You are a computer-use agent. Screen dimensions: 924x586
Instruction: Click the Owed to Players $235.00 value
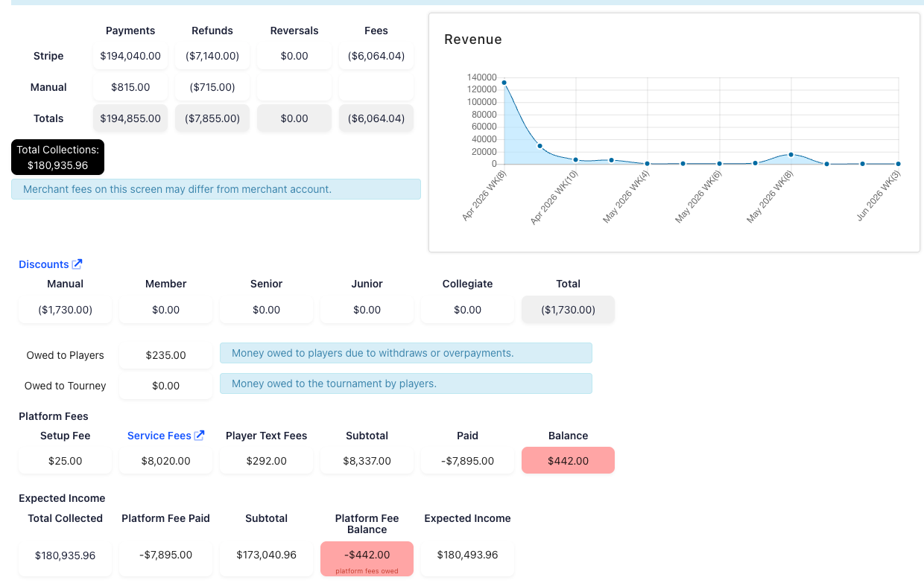pos(165,355)
